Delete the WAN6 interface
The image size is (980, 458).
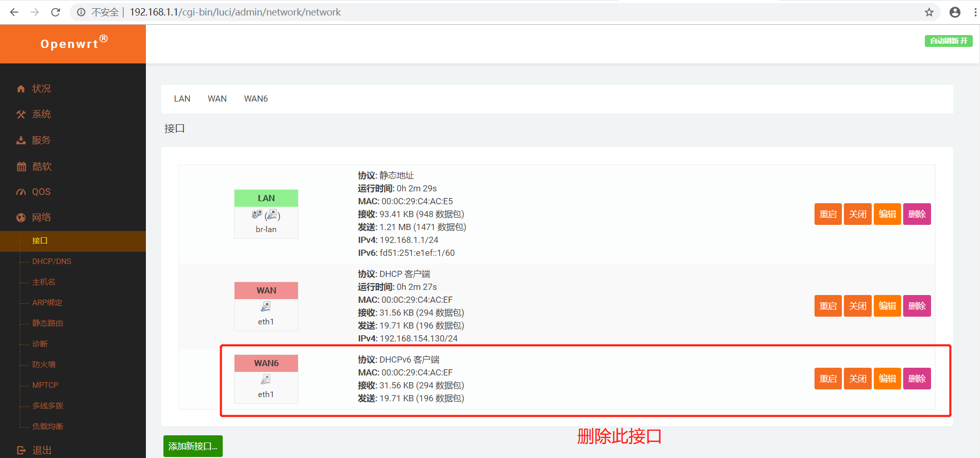917,379
